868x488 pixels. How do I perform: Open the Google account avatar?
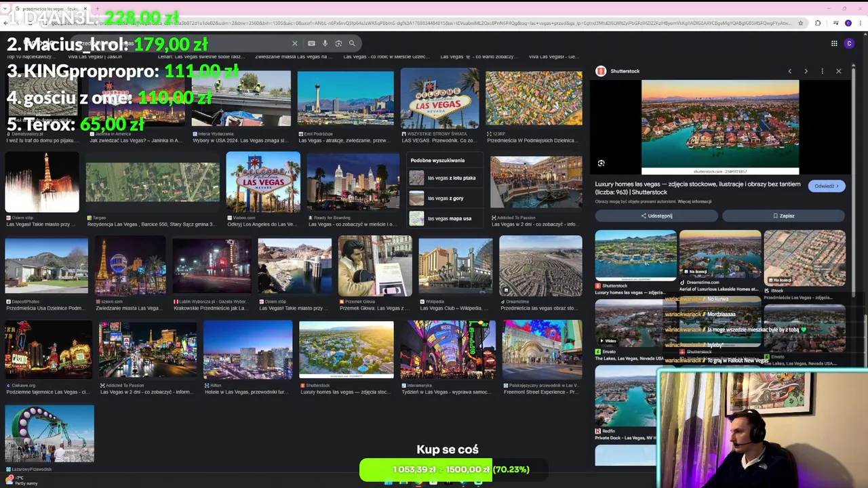click(849, 43)
